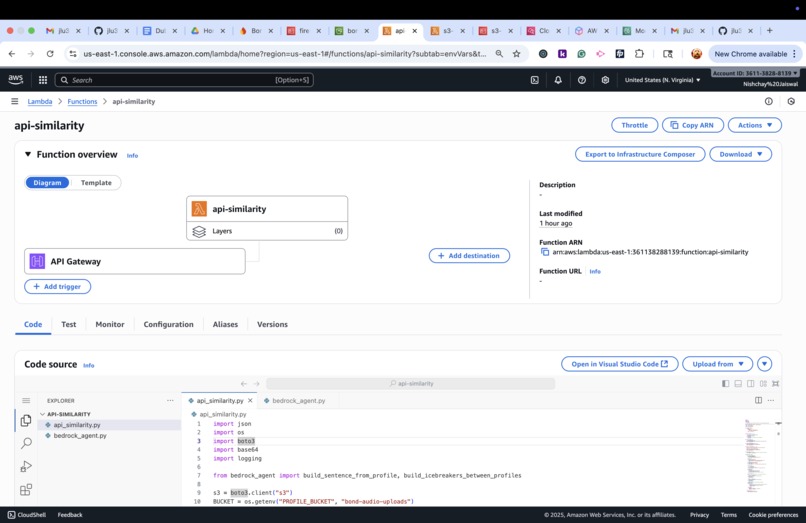Open the editor Search magnifier icon
806x523 pixels.
pos(26,443)
